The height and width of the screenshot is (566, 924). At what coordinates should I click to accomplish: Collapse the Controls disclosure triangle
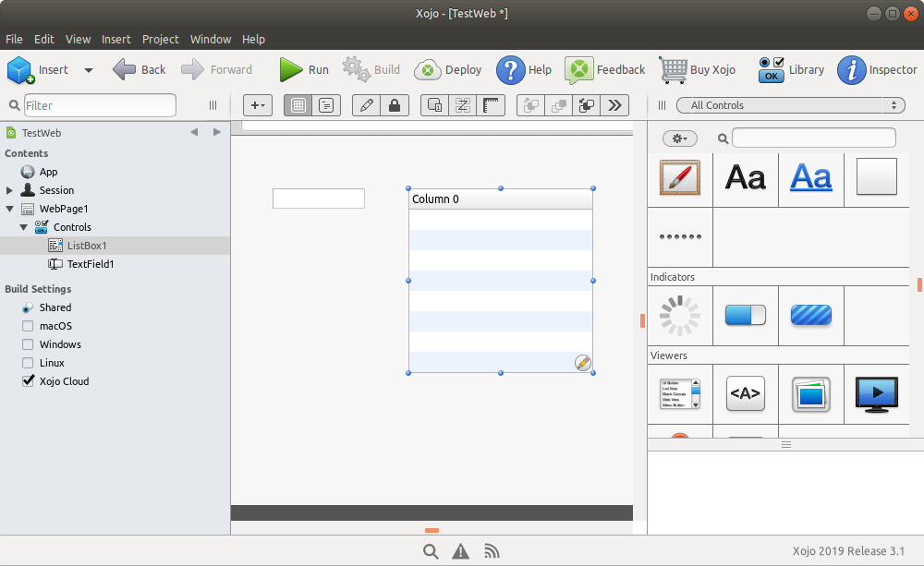click(24, 227)
